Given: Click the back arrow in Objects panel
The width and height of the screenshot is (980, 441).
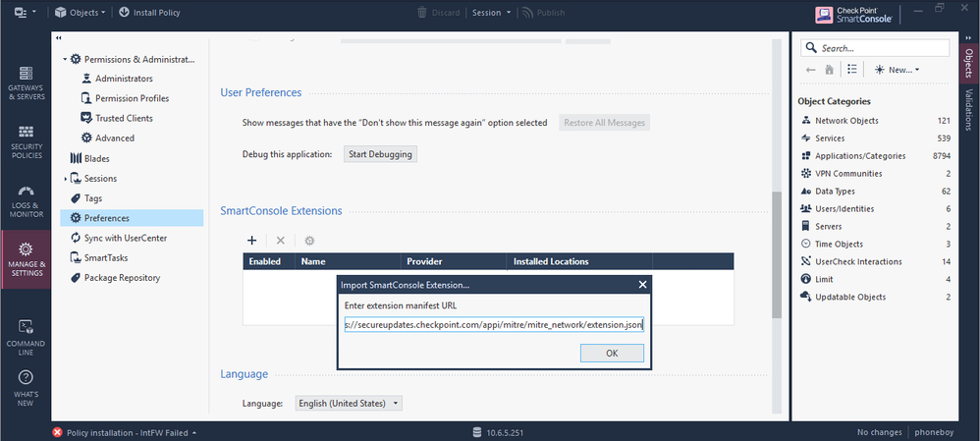Looking at the screenshot, I should coord(811,70).
